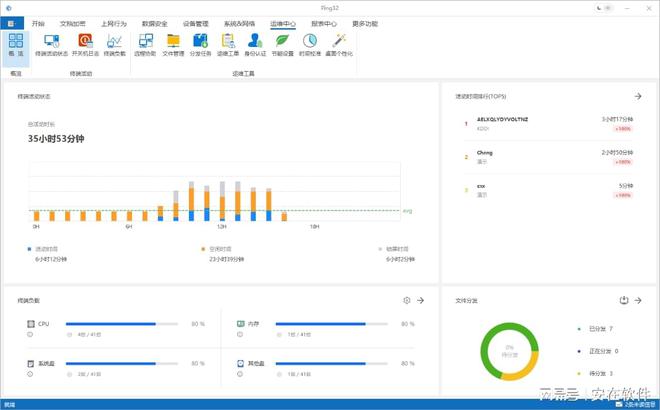Open 文件管理 folder icon
Screen dimensions: 660x410
pyautogui.click(x=173, y=44)
